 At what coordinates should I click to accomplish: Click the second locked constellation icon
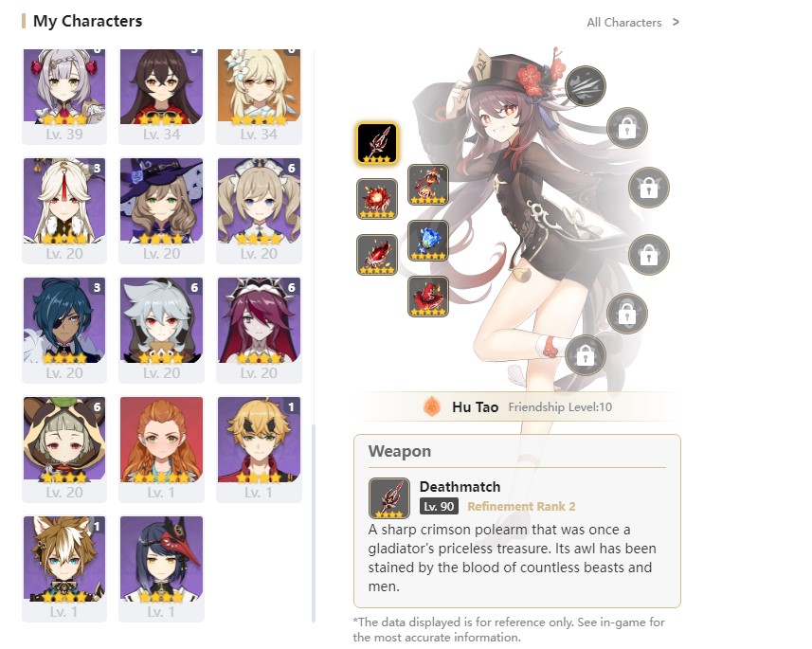coord(648,188)
